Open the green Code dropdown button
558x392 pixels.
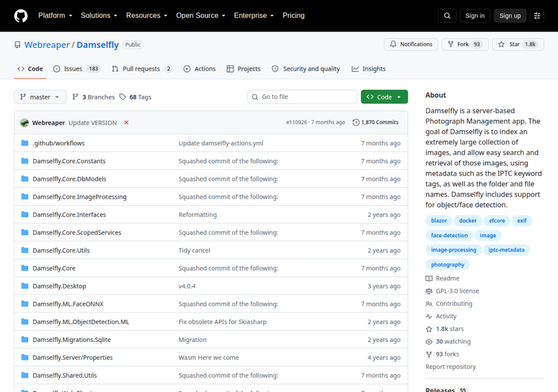[x=384, y=97]
